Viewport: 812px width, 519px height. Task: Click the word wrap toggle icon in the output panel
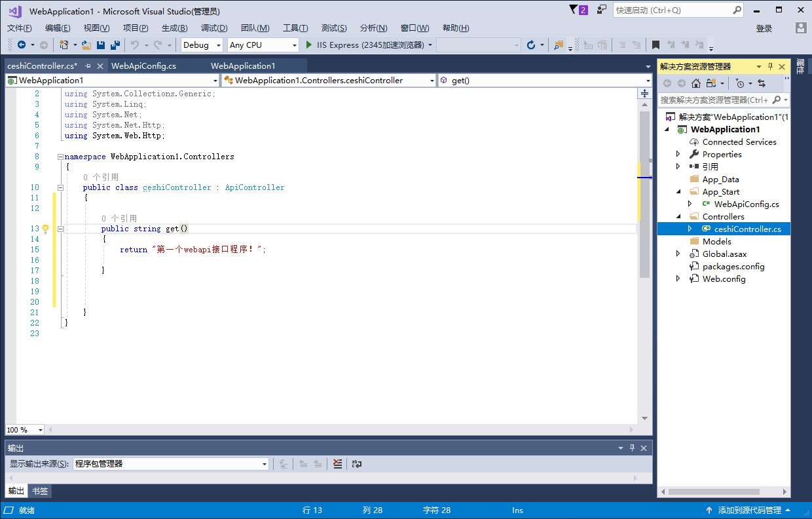coord(357,464)
